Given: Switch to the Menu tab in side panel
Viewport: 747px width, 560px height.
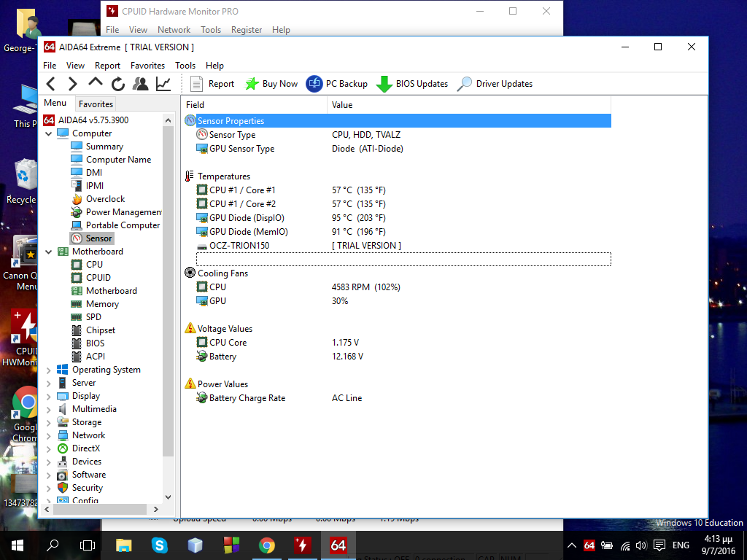Looking at the screenshot, I should pyautogui.click(x=55, y=103).
